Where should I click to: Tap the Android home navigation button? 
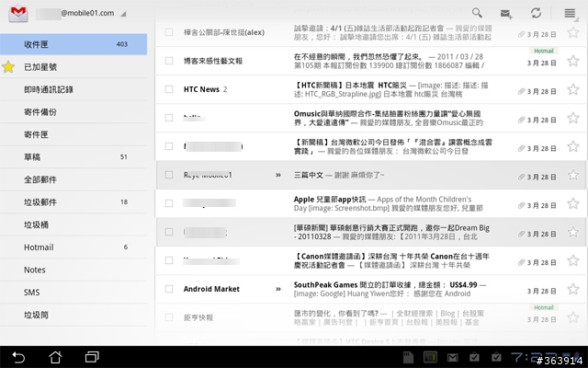pyautogui.click(x=55, y=357)
